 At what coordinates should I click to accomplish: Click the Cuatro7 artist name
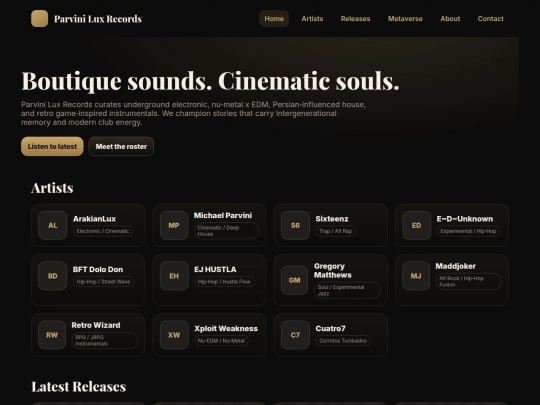click(330, 329)
